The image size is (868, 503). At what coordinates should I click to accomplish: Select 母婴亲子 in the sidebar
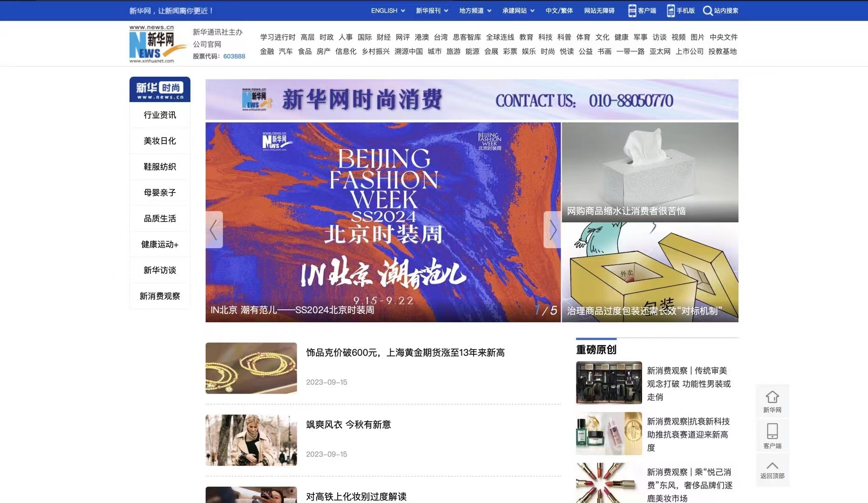[x=160, y=192]
